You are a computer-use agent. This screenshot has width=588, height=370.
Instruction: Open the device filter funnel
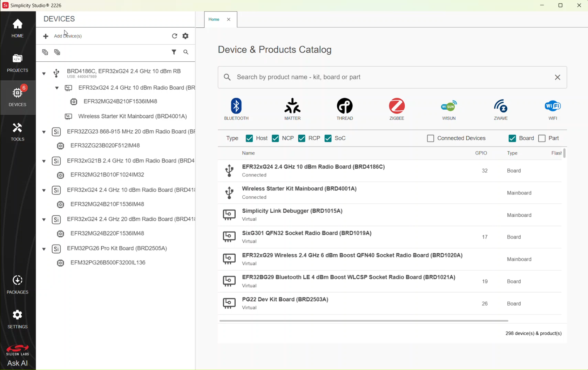click(x=174, y=52)
